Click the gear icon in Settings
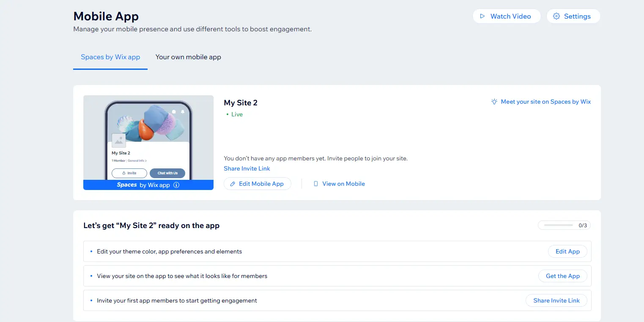 [556, 16]
